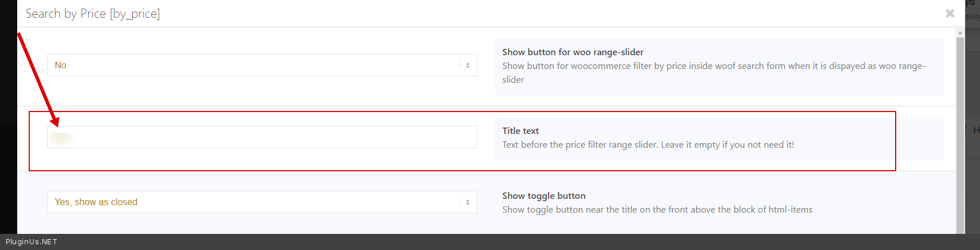Click the scrollbar up arrow
Viewport: 980px width, 250px height.
(x=960, y=33)
